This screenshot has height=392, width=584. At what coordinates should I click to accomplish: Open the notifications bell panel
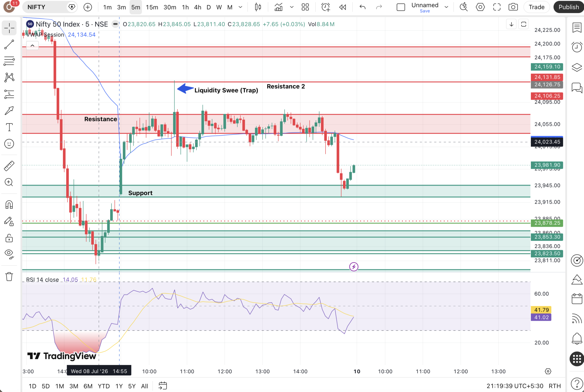pyautogui.click(x=577, y=338)
